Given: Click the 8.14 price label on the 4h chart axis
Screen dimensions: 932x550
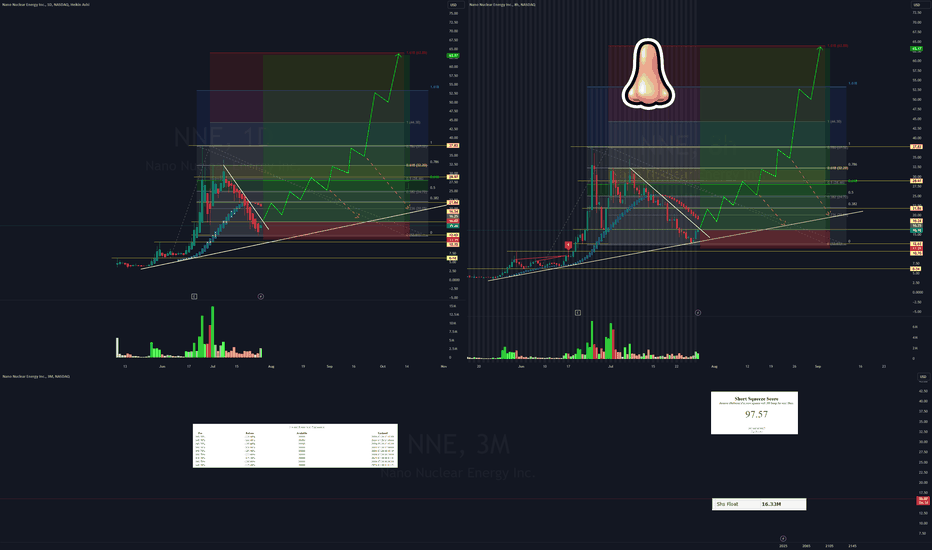Looking at the screenshot, I should click(x=915, y=269).
